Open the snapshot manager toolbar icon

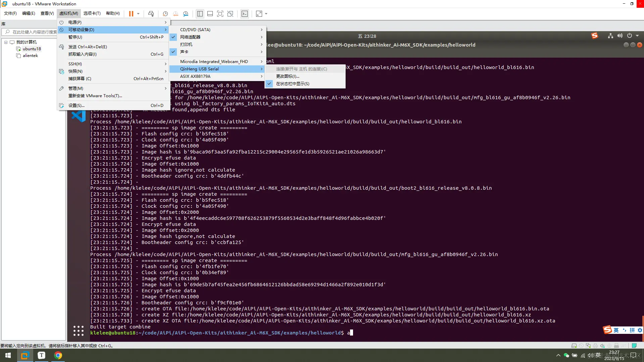(x=186, y=14)
